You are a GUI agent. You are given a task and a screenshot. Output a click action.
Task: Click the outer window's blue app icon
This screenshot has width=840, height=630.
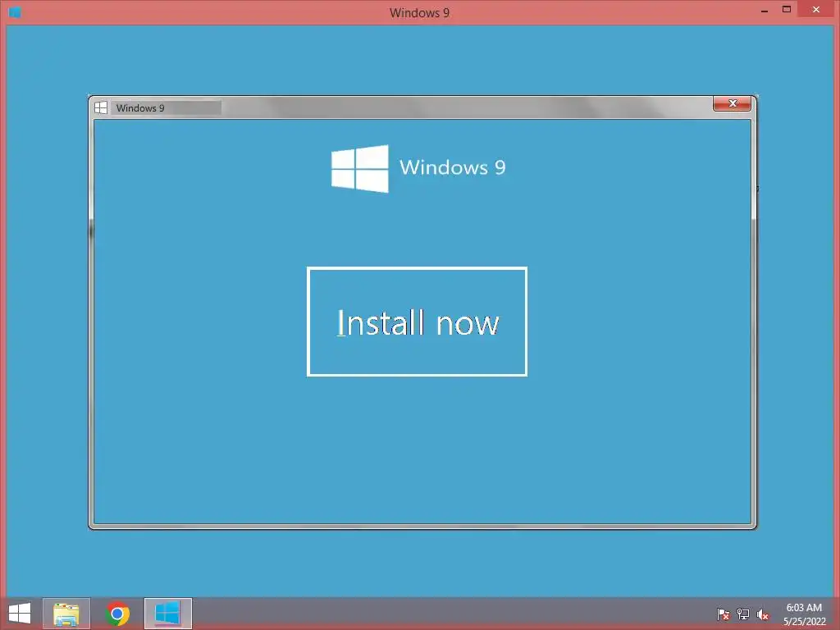[15, 11]
